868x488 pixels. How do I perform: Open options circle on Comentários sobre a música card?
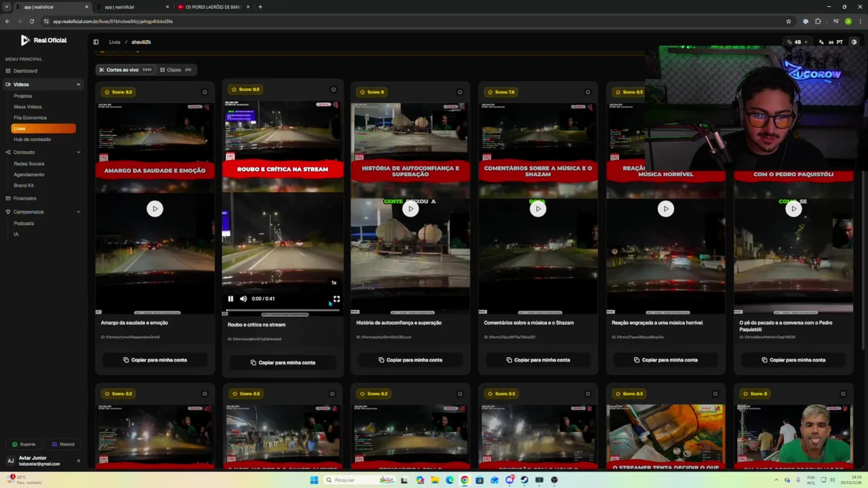[x=588, y=92]
